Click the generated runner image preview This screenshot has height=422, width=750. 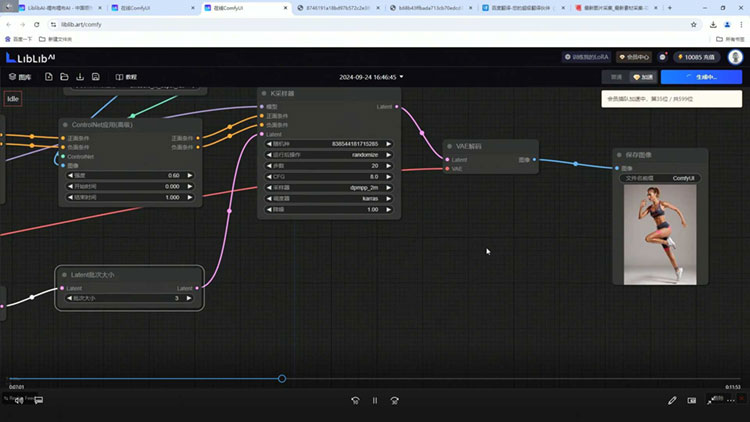659,234
